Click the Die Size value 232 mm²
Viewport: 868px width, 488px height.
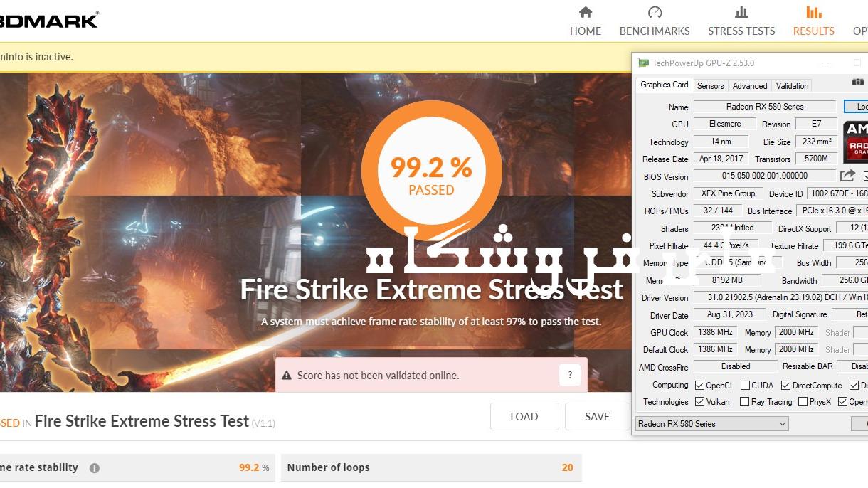pos(817,142)
